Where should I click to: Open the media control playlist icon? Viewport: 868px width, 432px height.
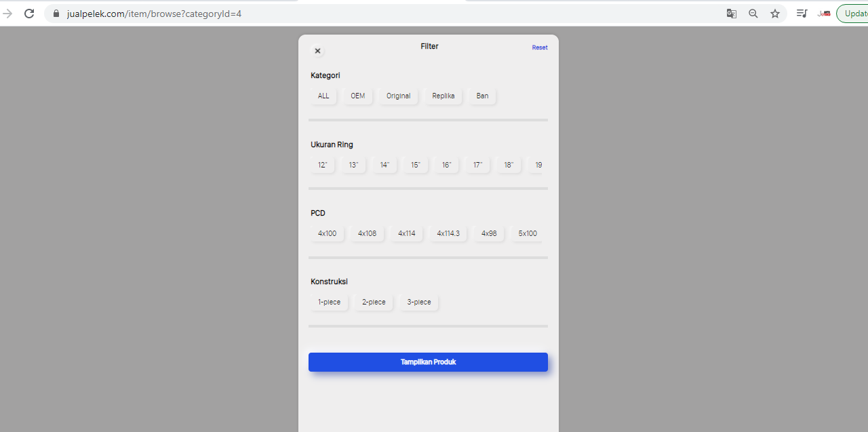[x=802, y=14]
